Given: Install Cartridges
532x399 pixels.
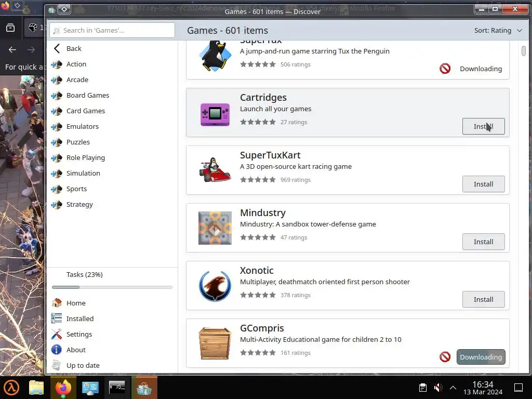Looking at the screenshot, I should click(x=484, y=126).
